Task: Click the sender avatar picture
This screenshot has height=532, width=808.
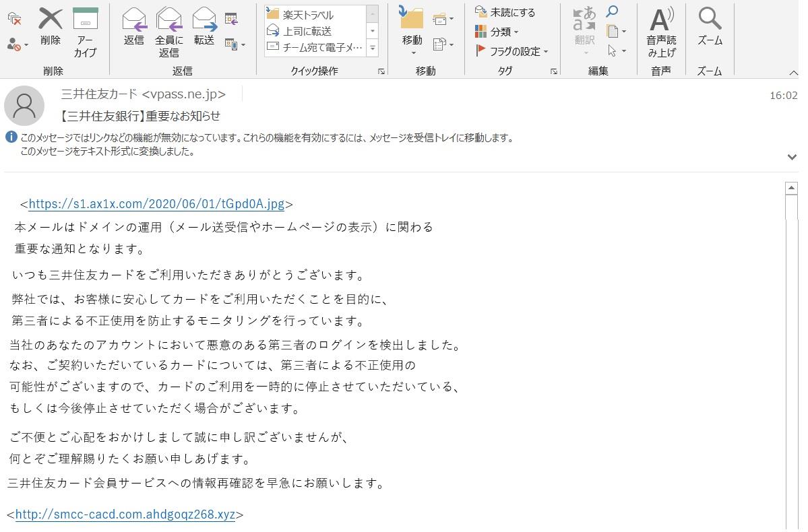Action: (x=24, y=106)
